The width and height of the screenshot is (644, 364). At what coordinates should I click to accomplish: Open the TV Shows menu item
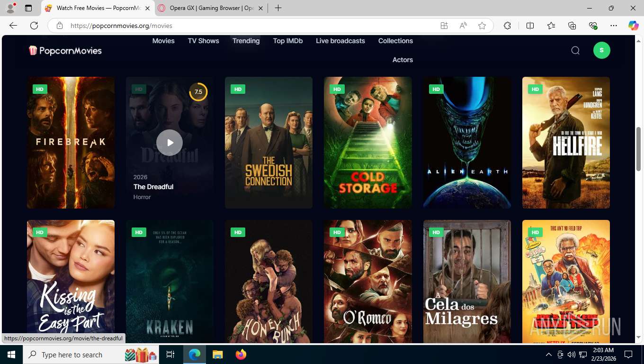pyautogui.click(x=204, y=41)
